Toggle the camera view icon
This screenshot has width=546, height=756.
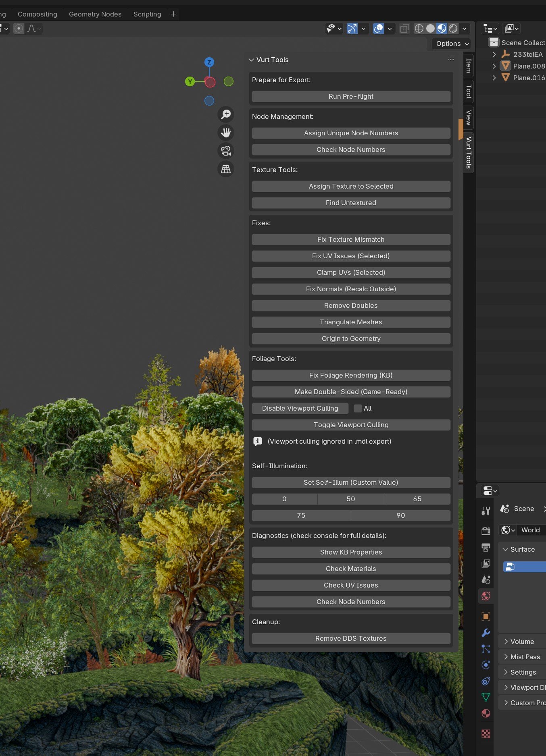(226, 151)
